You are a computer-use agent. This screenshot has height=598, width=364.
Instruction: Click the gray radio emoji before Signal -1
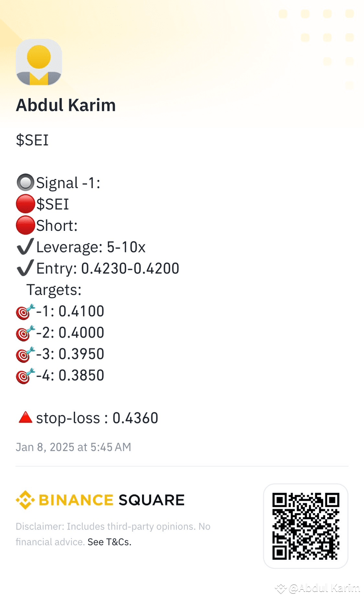[x=25, y=182]
